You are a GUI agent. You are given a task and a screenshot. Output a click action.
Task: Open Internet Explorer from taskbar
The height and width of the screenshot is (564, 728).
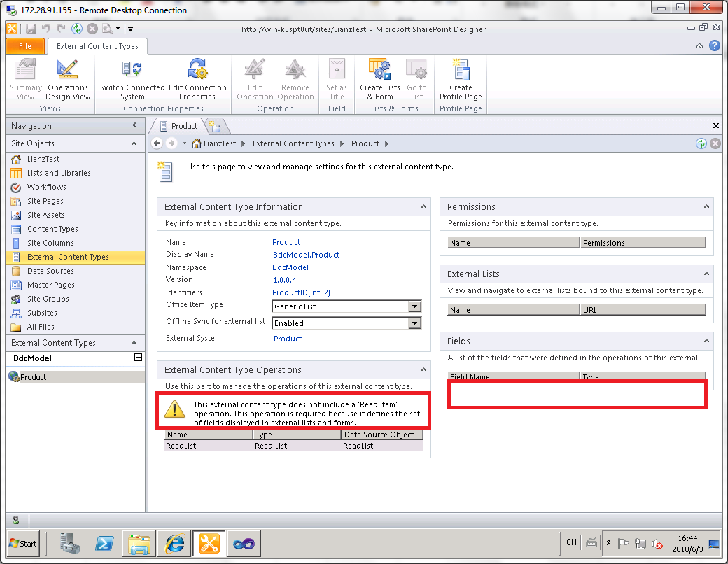(174, 543)
